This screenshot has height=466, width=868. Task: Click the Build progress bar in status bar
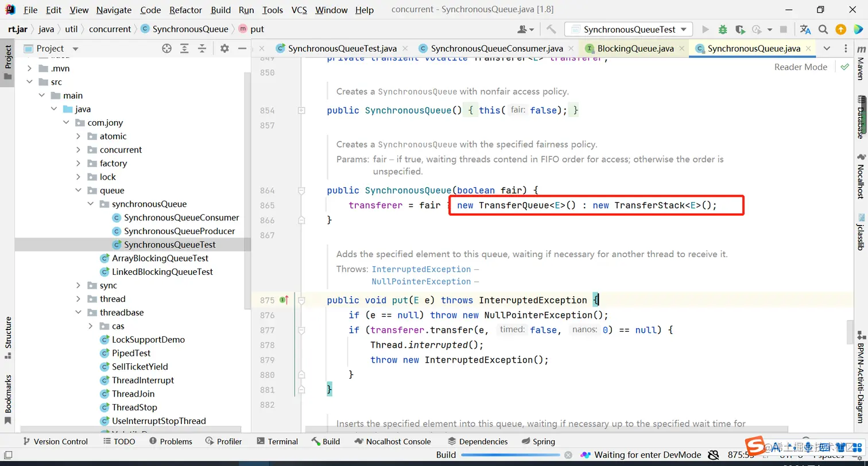tap(510, 455)
